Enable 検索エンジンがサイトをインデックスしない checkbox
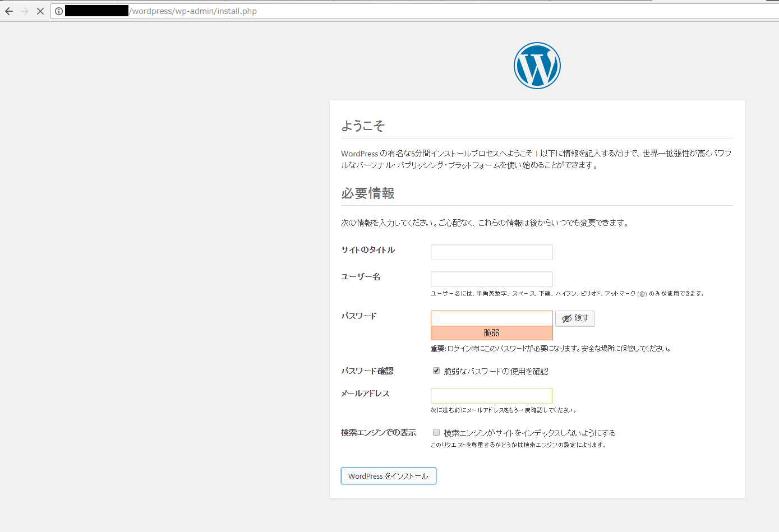 436,432
